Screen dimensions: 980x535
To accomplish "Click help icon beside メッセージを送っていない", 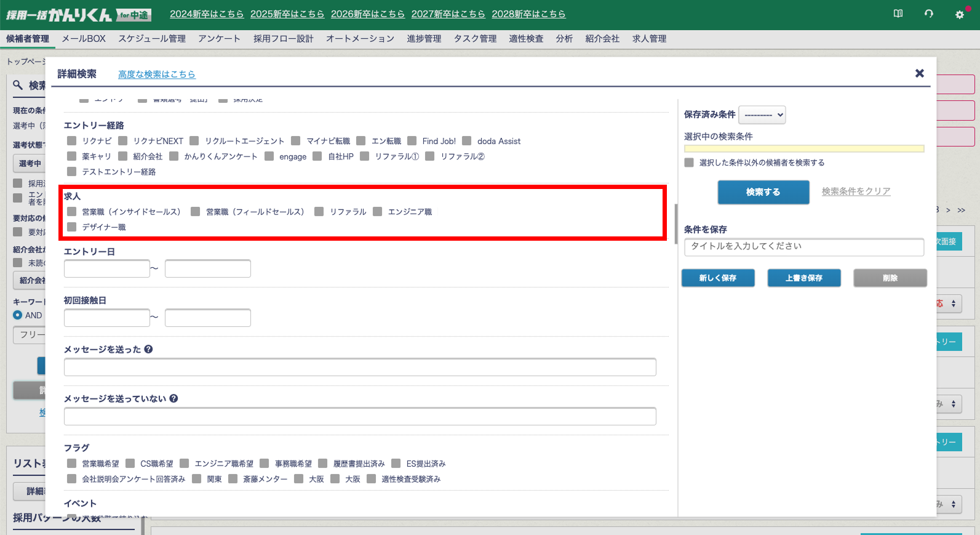I will tap(174, 398).
